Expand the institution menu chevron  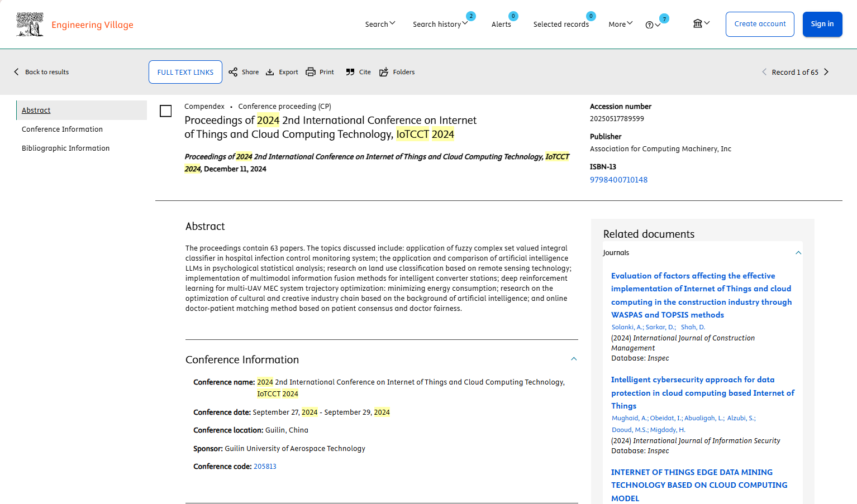tap(707, 23)
